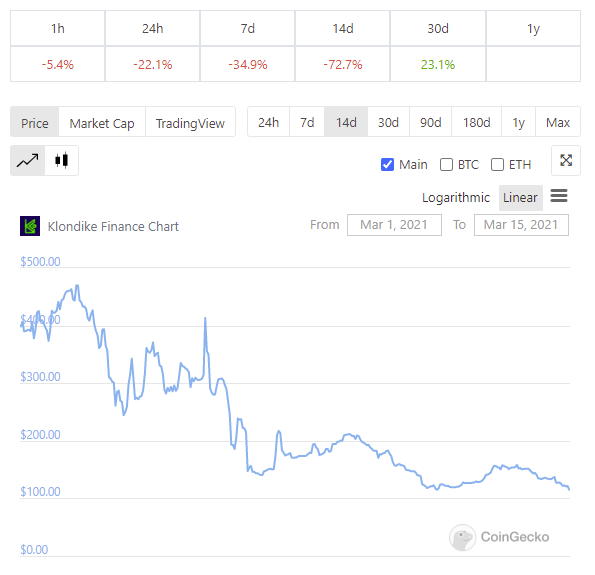Screen dimensions: 595x575
Task: Edit the From date Mar 1, 2021
Action: coord(394,225)
